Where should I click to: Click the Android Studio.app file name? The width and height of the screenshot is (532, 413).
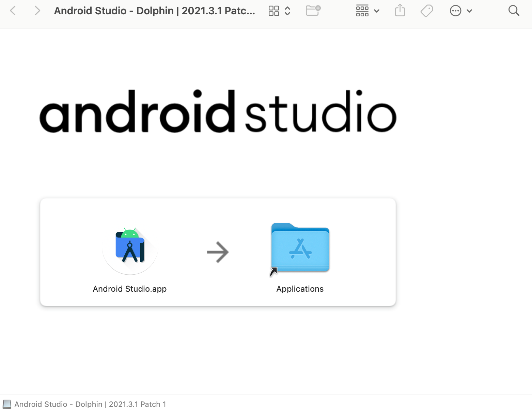pyautogui.click(x=130, y=289)
